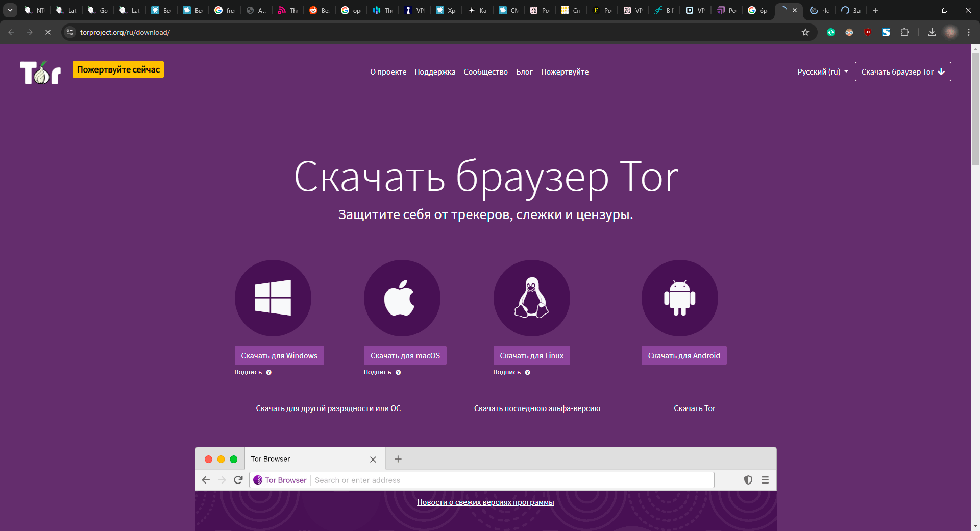The height and width of the screenshot is (531, 980).
Task: Open the blue S extension icon
Action: [886, 32]
